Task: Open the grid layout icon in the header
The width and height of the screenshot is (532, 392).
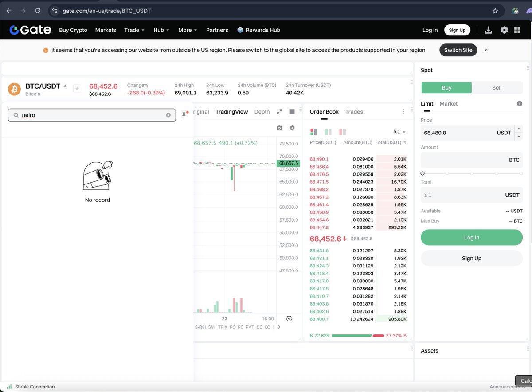Action: coord(517,30)
